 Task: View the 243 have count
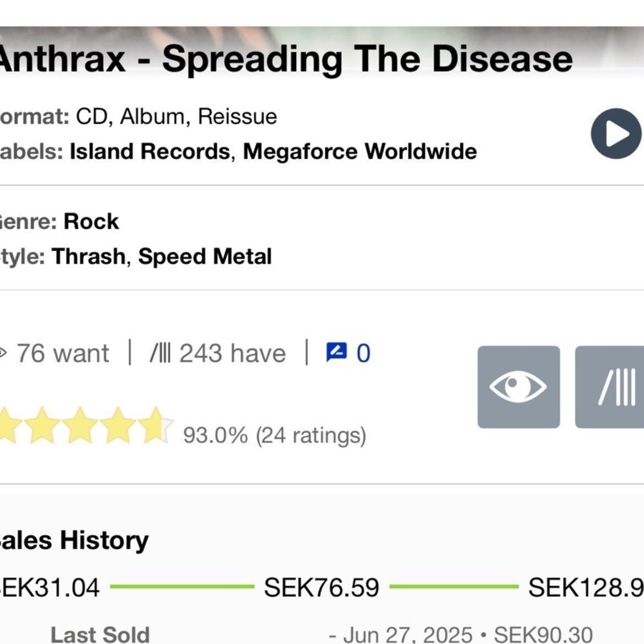[x=231, y=353]
